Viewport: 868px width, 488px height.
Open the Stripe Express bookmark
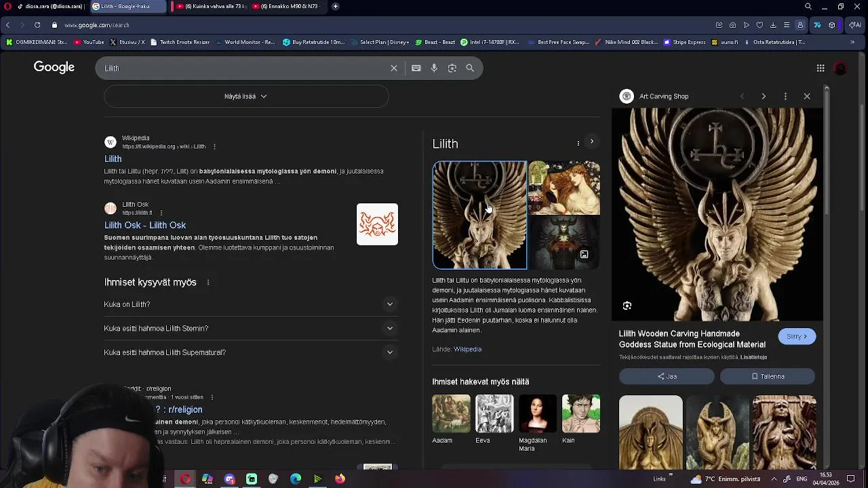point(685,42)
